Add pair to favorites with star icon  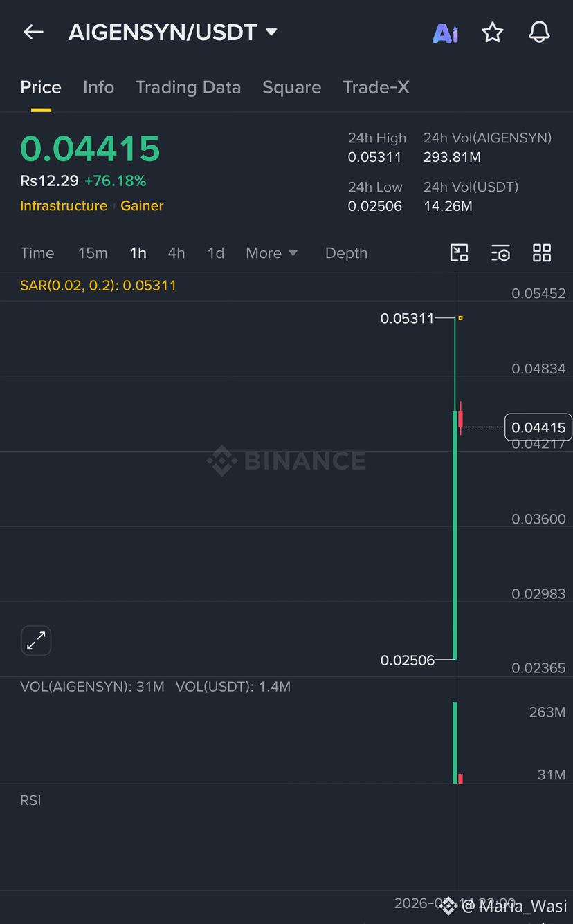tap(493, 32)
